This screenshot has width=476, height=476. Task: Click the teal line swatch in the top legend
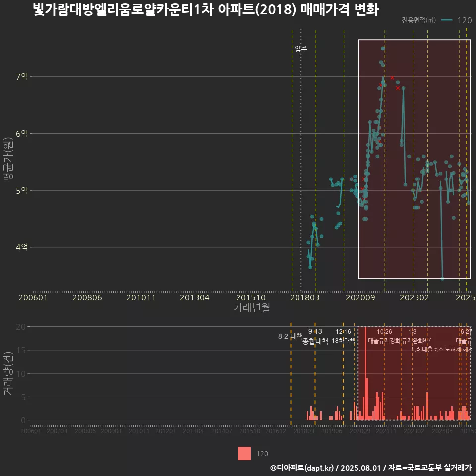point(447,20)
